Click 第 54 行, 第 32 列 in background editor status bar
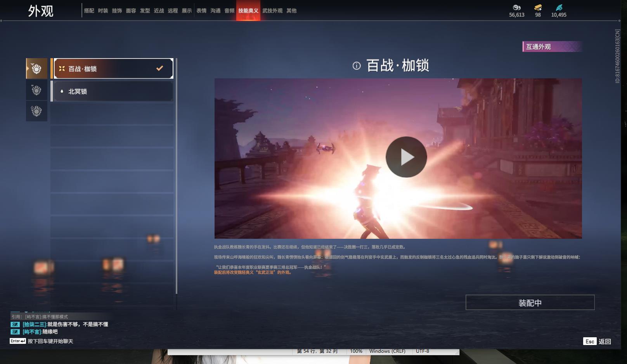The image size is (627, 364). click(317, 351)
